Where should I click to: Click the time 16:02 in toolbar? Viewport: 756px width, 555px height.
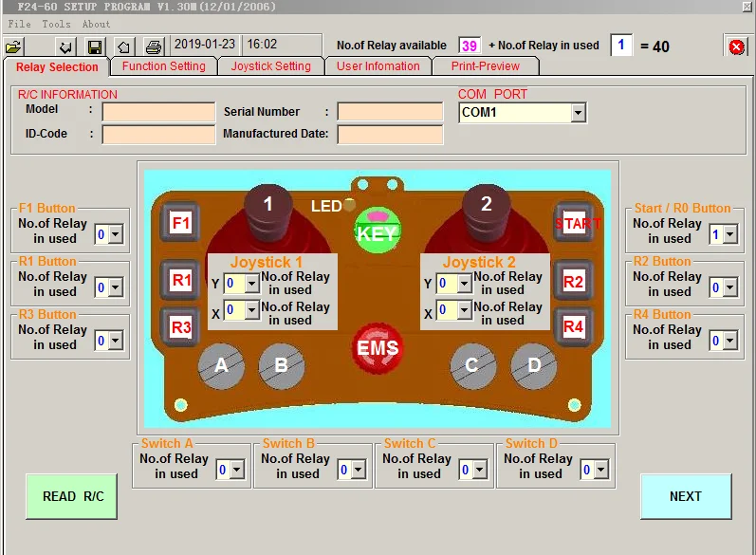click(262, 45)
